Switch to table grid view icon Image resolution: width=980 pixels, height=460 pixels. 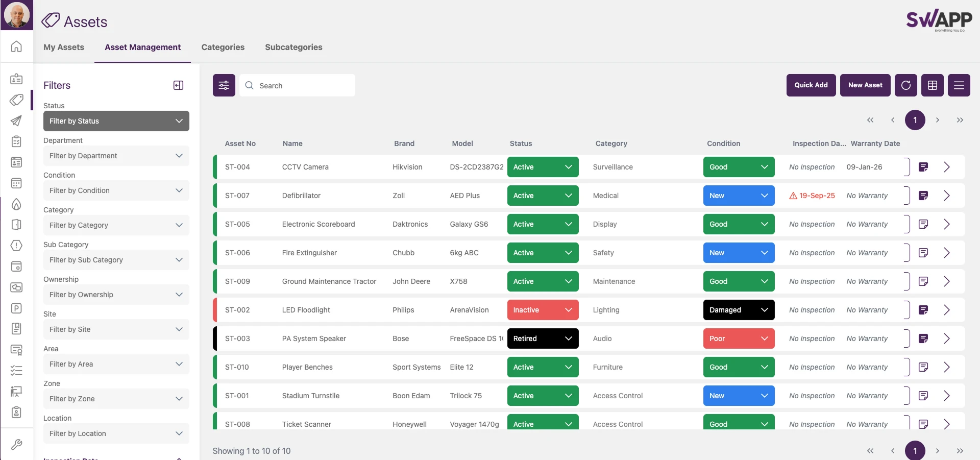tap(933, 85)
